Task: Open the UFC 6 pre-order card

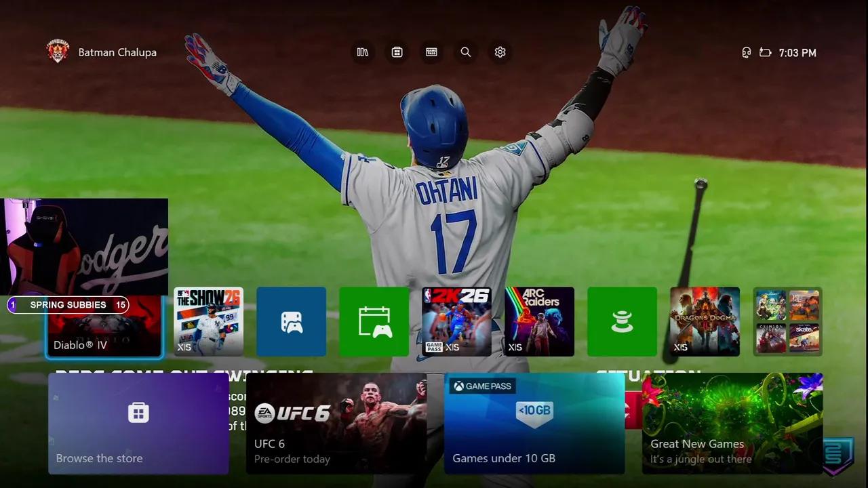Action: [336, 424]
